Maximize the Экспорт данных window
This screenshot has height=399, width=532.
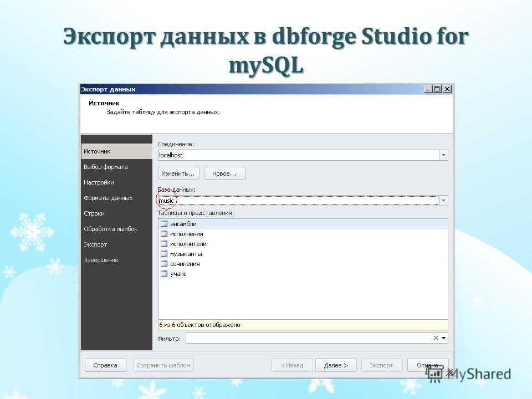click(437, 89)
